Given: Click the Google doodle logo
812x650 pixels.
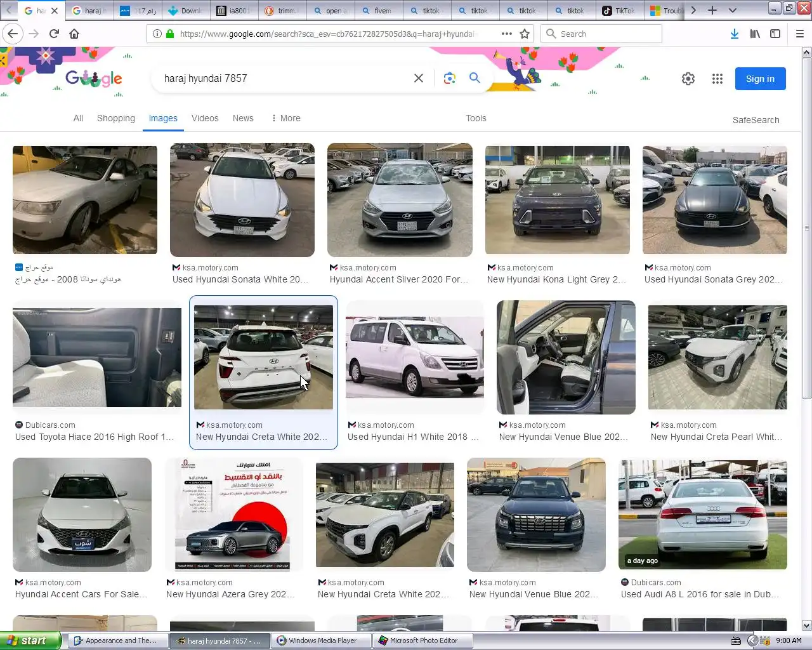Looking at the screenshot, I should [x=94, y=79].
